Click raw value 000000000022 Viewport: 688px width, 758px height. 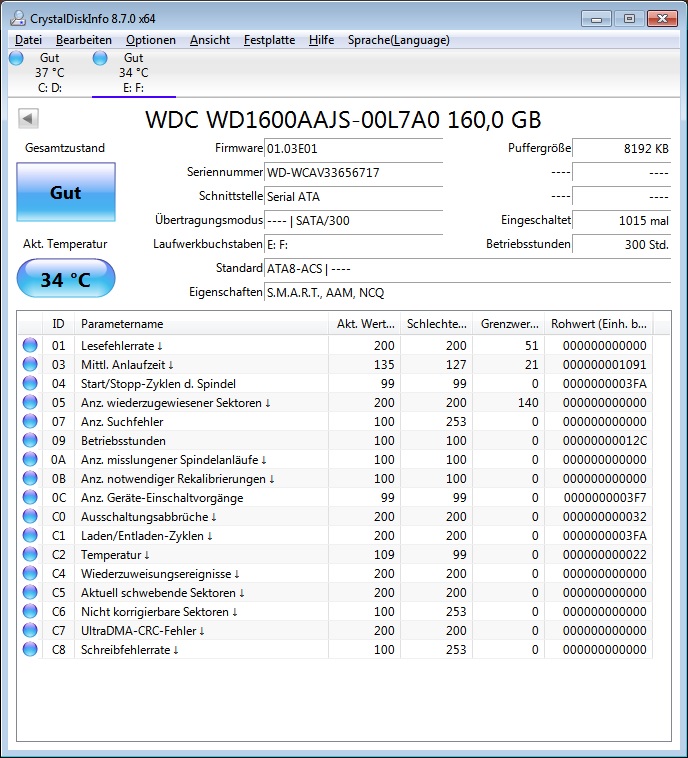point(604,554)
